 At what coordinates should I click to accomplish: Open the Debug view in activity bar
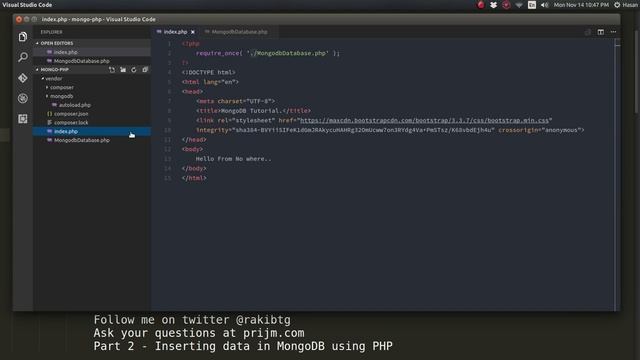pyautogui.click(x=23, y=98)
